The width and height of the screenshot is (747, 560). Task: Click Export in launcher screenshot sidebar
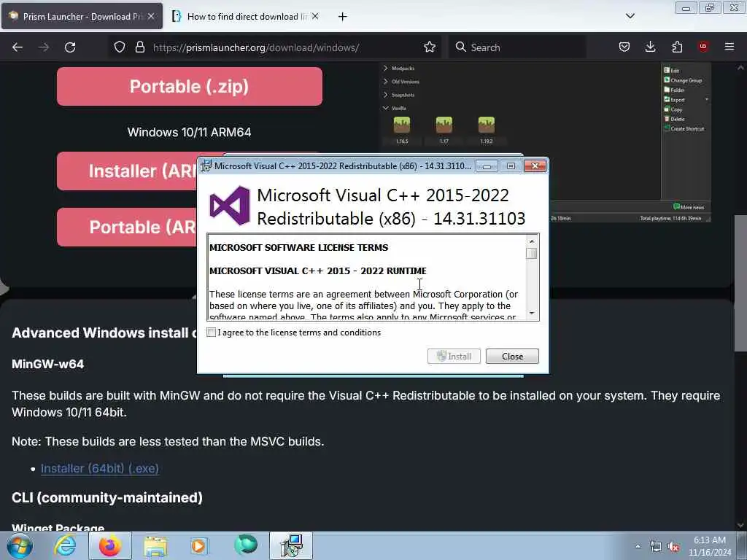click(x=674, y=100)
